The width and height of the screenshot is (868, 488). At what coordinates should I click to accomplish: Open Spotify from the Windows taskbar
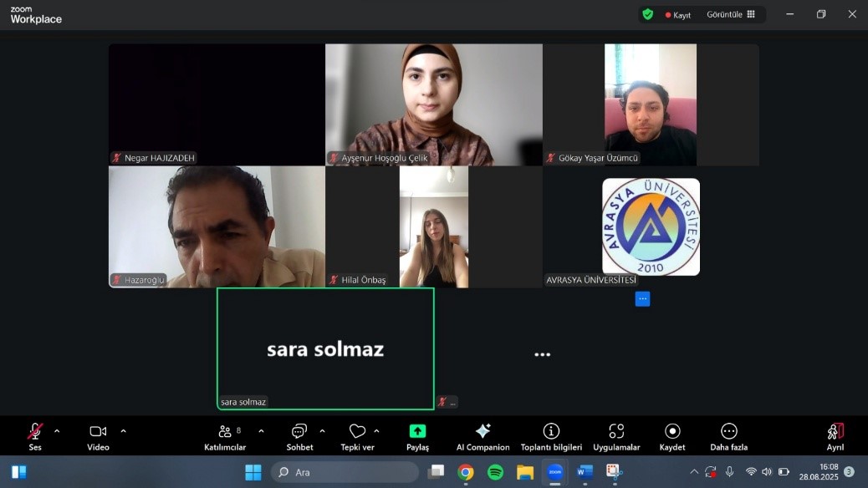[495, 472]
